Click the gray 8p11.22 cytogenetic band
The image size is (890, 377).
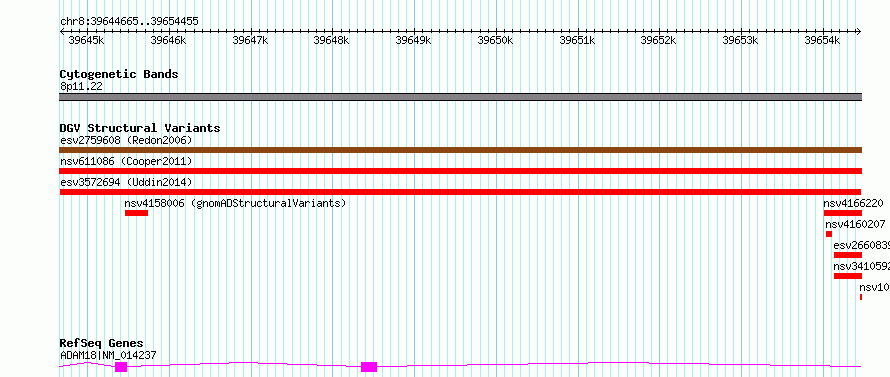click(460, 97)
